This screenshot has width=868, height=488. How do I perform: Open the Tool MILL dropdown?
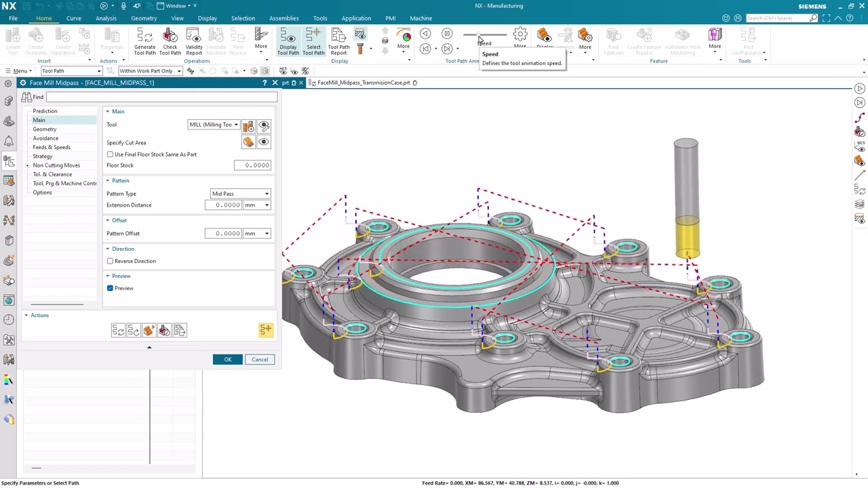tap(214, 125)
